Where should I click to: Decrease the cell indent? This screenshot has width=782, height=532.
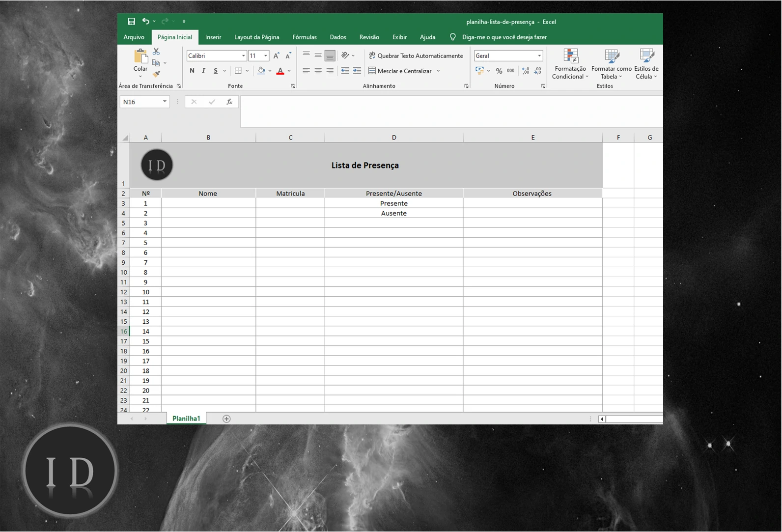(345, 71)
